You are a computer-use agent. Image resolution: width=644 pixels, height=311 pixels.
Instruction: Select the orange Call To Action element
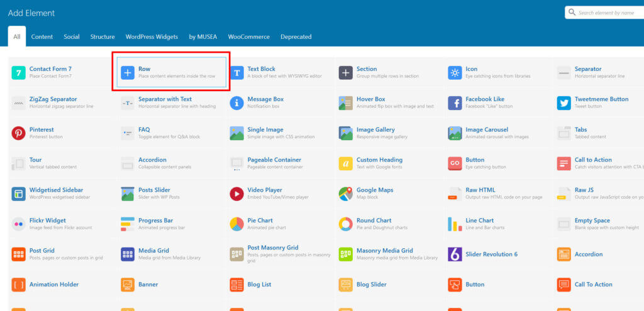pyautogui.click(x=599, y=285)
